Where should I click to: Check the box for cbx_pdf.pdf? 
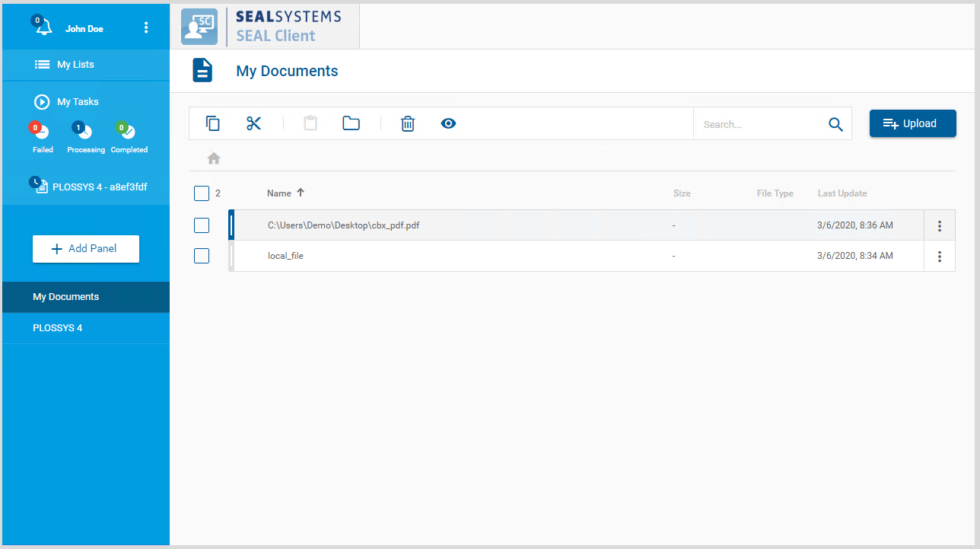coord(202,225)
